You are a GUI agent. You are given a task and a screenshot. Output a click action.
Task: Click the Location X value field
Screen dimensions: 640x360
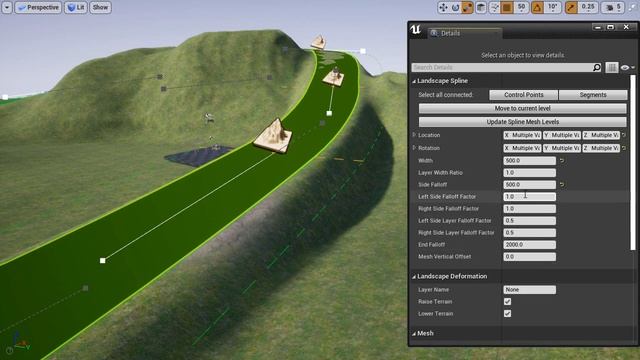[x=522, y=135]
